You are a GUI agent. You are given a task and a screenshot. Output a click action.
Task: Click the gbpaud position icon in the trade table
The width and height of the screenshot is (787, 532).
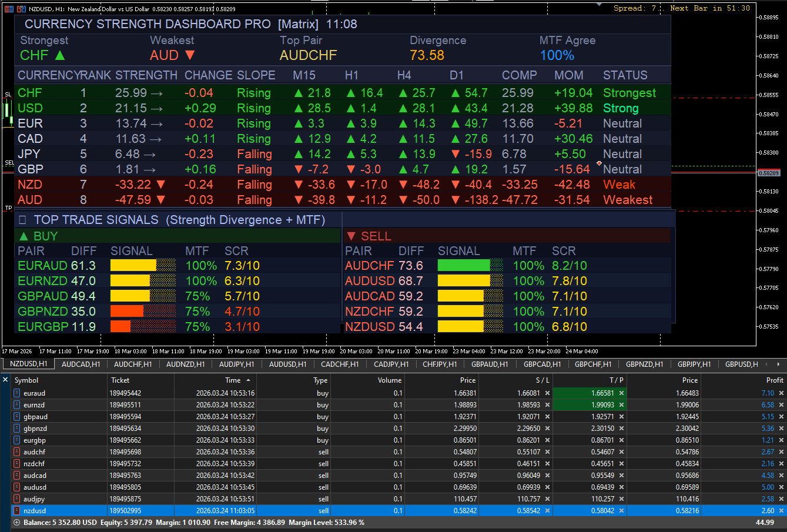click(17, 417)
